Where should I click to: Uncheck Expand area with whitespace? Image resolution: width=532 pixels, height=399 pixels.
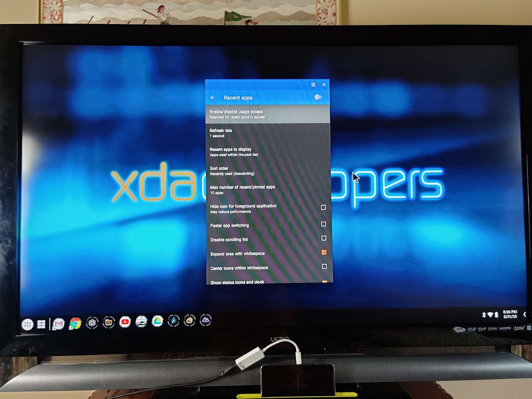[324, 252]
